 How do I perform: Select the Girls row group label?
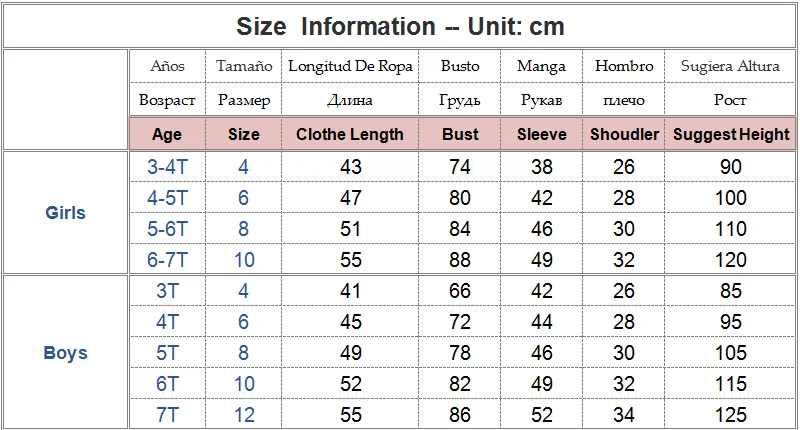coord(65,212)
